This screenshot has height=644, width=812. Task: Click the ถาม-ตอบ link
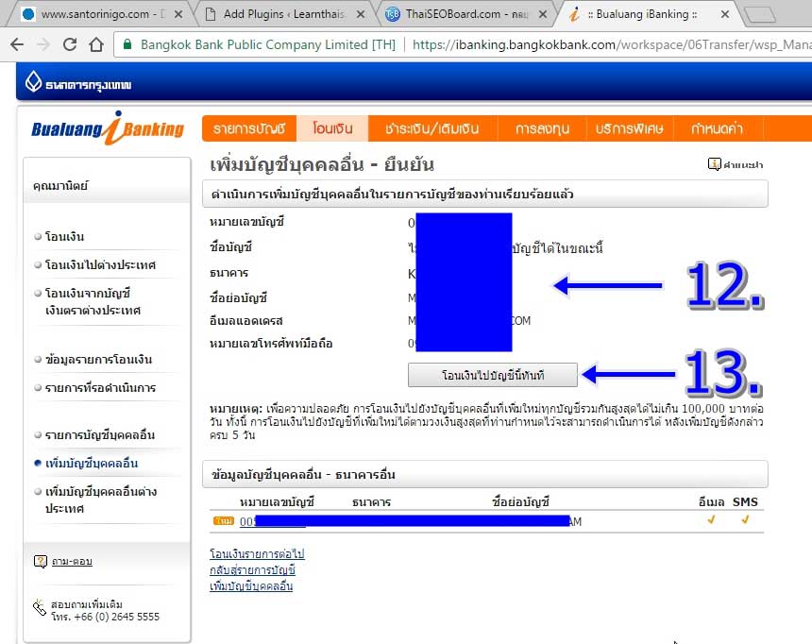tap(72, 561)
